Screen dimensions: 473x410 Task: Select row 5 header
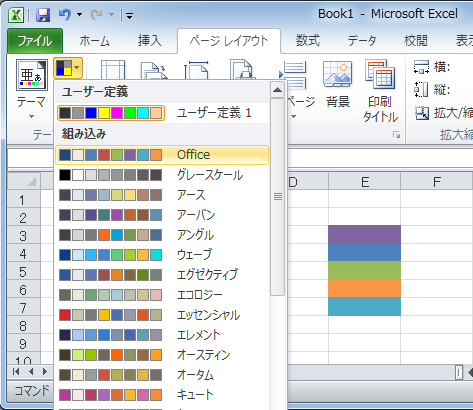pos(23,272)
